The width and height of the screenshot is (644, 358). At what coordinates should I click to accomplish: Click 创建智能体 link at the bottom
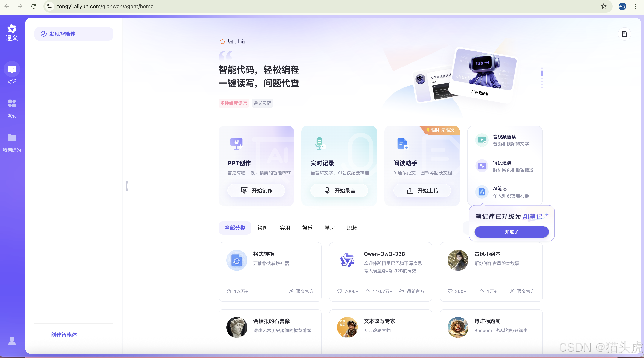click(60, 335)
